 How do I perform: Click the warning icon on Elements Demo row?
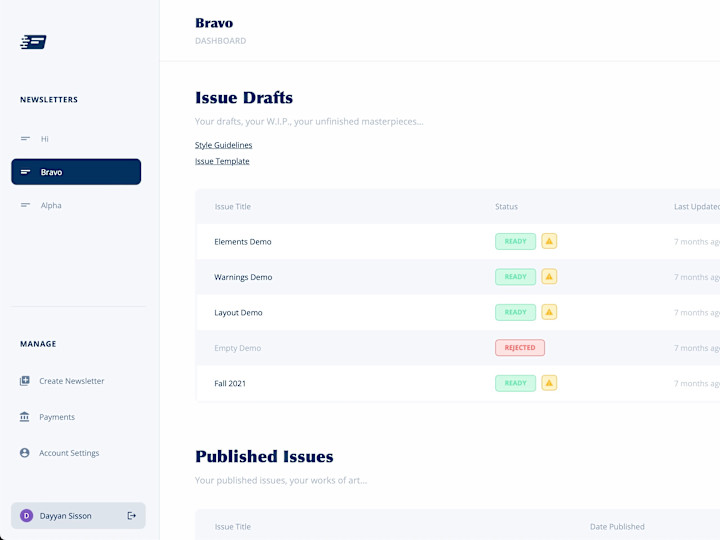[549, 241]
